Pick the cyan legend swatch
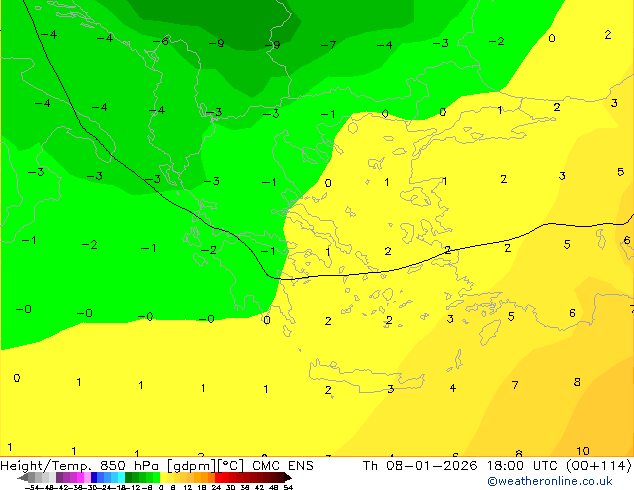The width and height of the screenshot is (634, 490). 121,477
